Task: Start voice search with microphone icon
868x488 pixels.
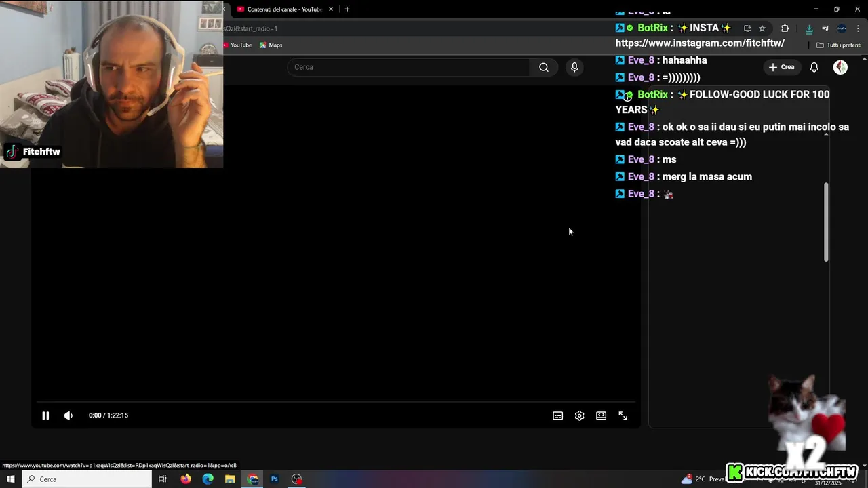Action: [x=574, y=67]
